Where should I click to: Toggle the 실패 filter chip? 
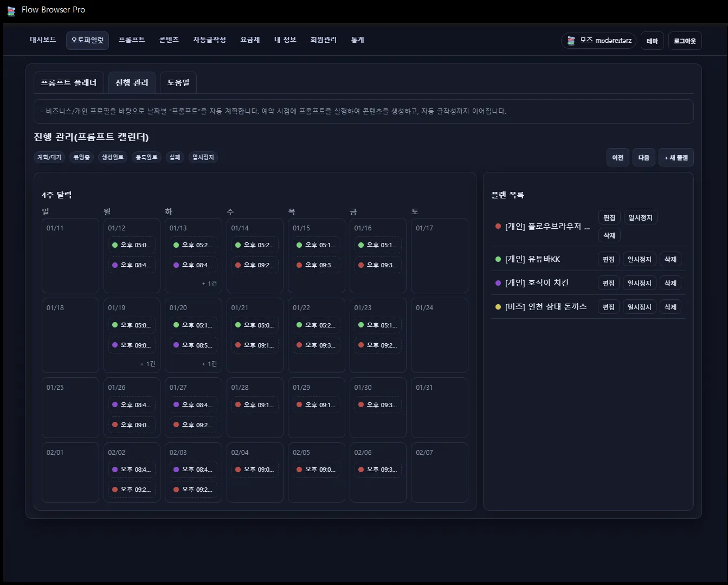coord(175,157)
